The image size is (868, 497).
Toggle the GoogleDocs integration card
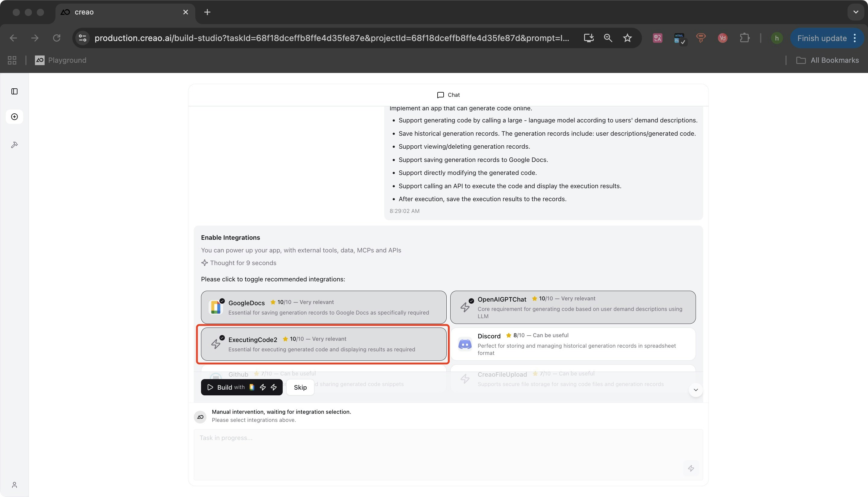[323, 307]
